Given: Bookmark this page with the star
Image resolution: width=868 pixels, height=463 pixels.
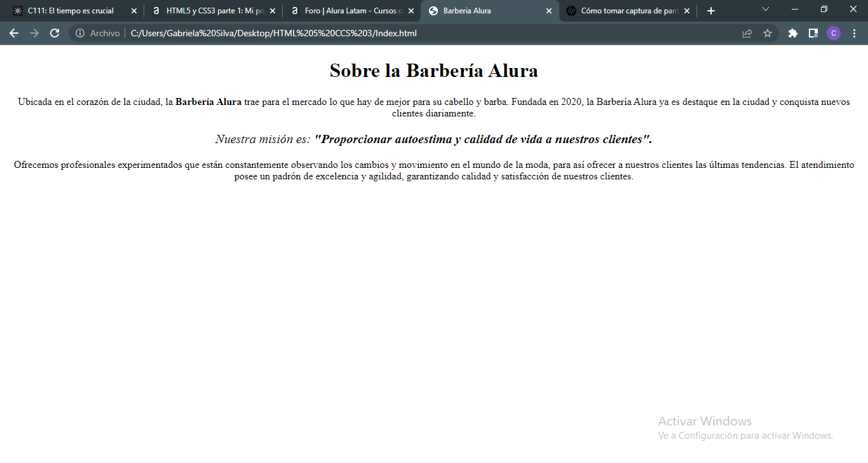Looking at the screenshot, I should 768,33.
